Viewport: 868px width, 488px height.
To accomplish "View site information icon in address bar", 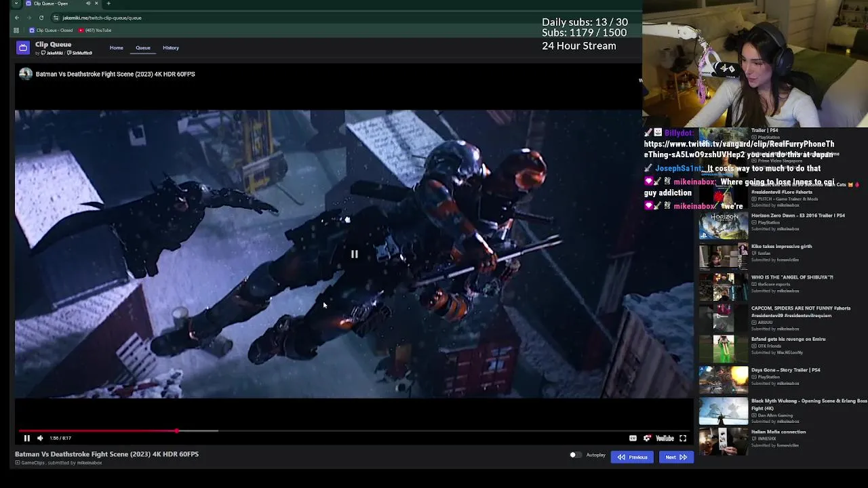I will 56,18.
